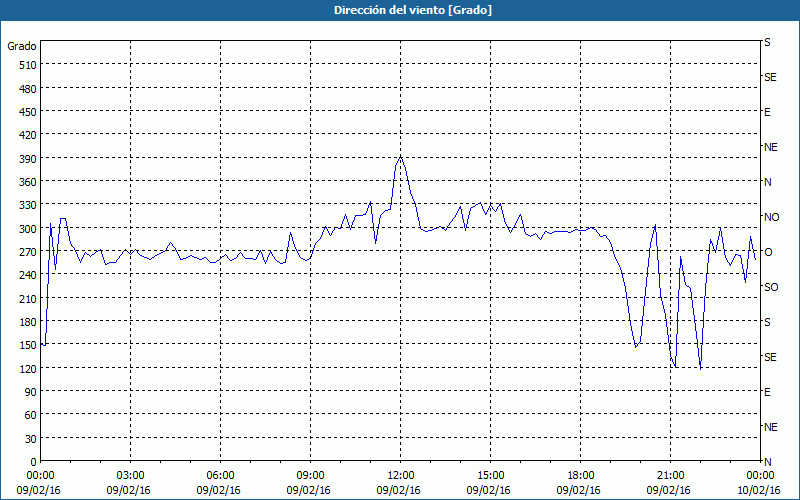This screenshot has height=500, width=800.
Task: Click the 10/02/16 date label
Action: (759, 490)
